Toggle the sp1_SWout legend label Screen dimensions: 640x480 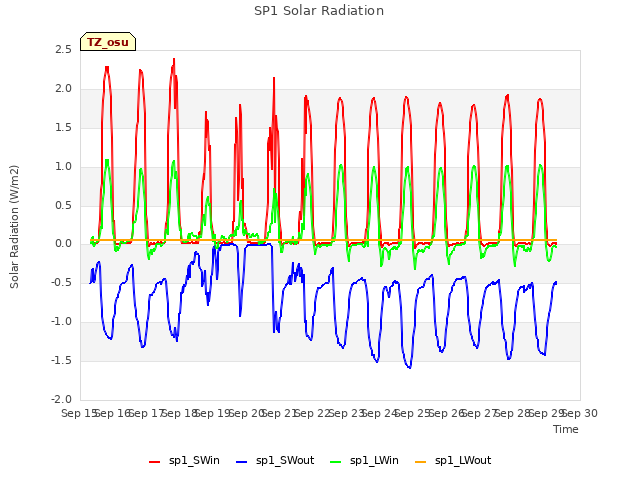(285, 461)
